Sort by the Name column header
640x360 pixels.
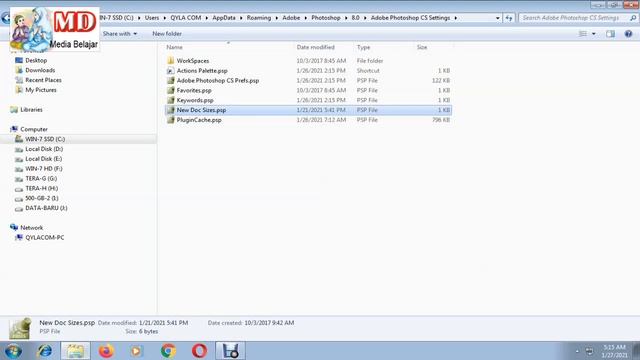(174, 47)
